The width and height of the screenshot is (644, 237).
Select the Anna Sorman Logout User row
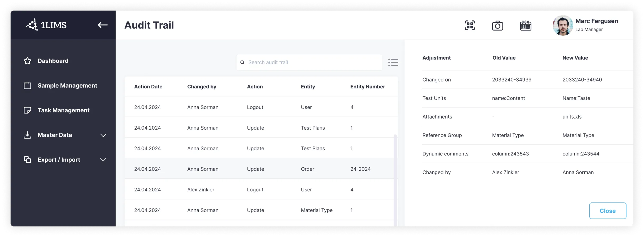[261, 107]
